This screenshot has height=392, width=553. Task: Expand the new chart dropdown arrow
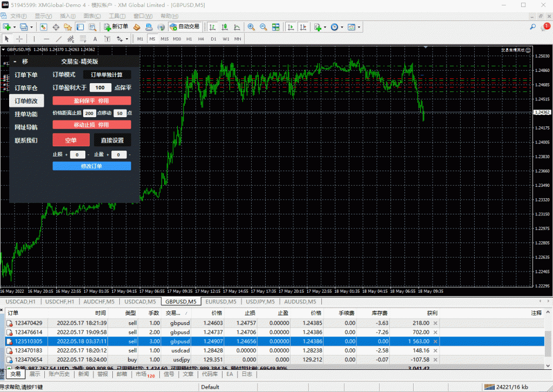[16, 27]
